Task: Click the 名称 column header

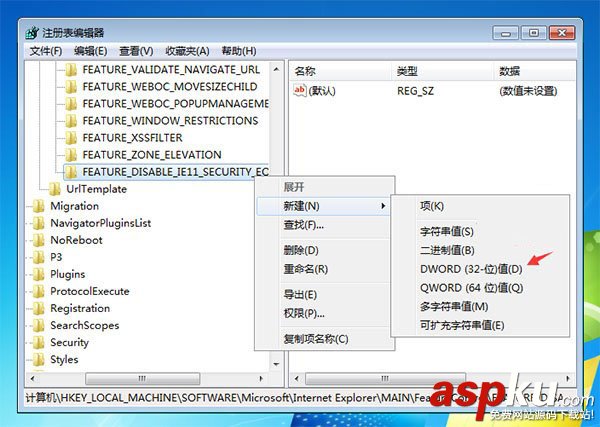Action: point(341,71)
